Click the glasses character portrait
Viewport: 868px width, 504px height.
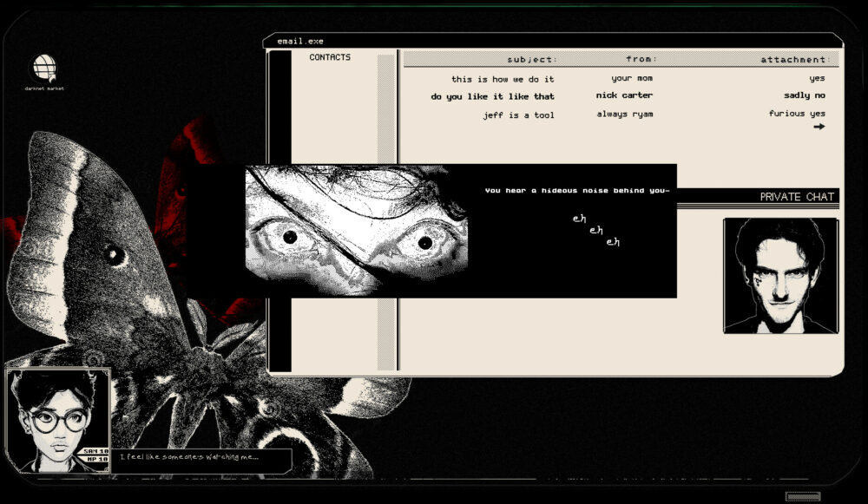[50, 420]
